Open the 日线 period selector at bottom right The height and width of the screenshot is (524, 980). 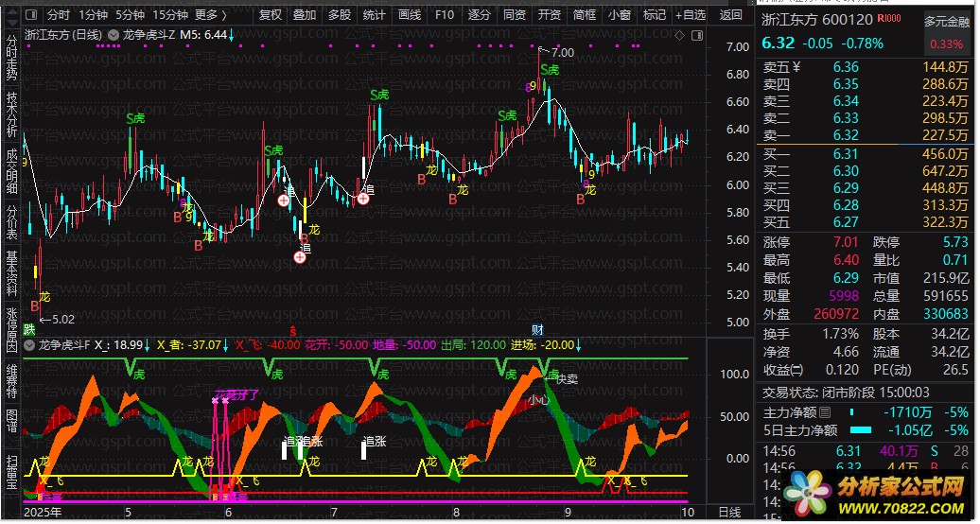click(728, 513)
